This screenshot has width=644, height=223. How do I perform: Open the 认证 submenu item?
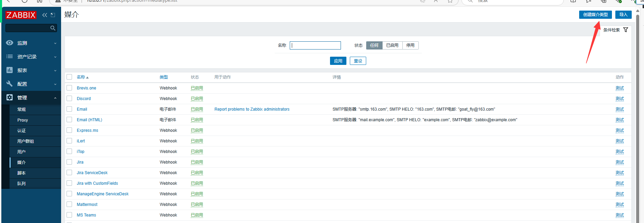[x=36, y=130]
